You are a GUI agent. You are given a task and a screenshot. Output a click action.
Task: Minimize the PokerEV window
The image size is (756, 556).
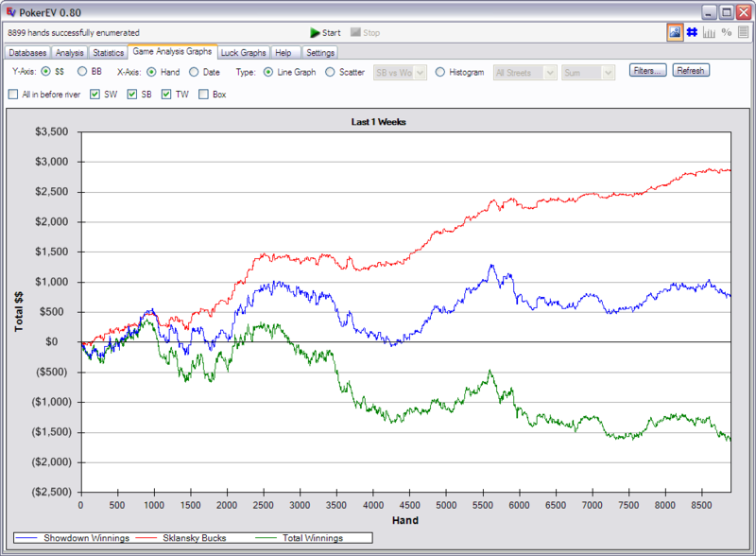tap(709, 12)
